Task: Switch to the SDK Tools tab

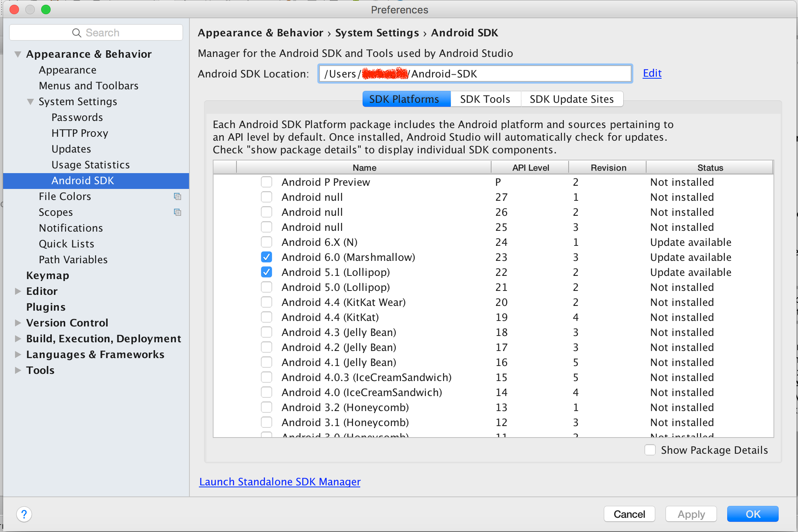Action: click(485, 99)
